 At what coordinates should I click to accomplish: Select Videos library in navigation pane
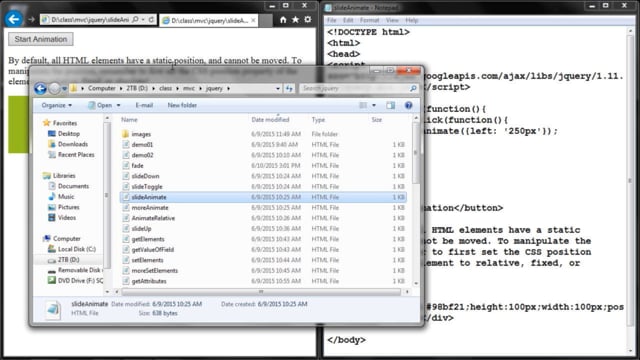tap(67, 218)
